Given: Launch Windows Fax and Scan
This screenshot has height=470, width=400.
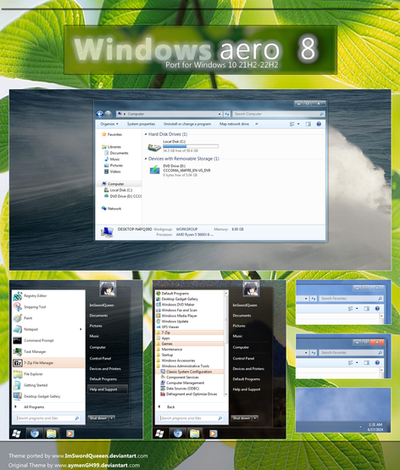Looking at the screenshot, I should [179, 310].
